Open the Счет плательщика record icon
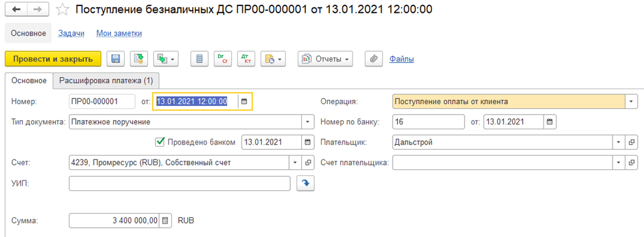The width and height of the screenshot is (644, 237). (x=632, y=163)
